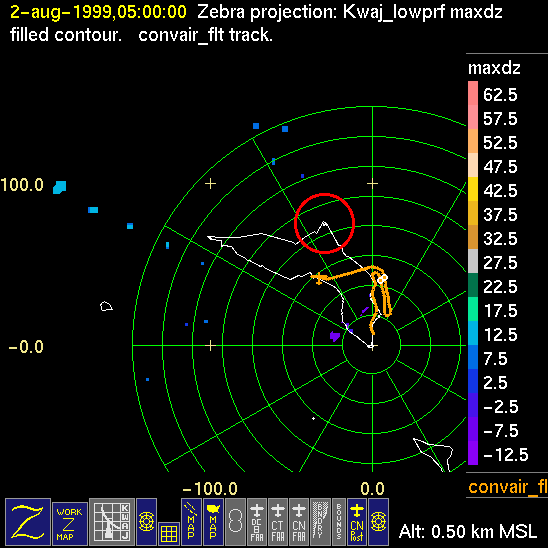The image size is (548, 548).
Task: Enable the BNDRY overlay icon
Action: [320, 521]
